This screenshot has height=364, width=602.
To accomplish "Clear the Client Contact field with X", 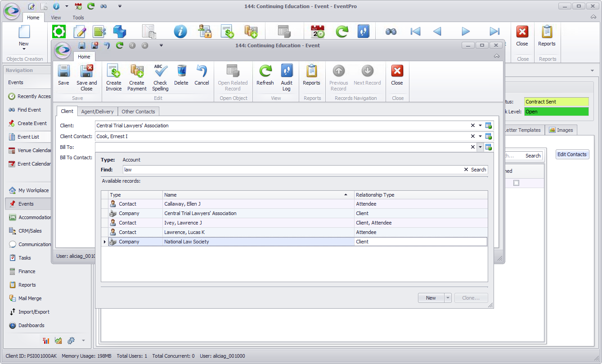I will click(x=472, y=136).
